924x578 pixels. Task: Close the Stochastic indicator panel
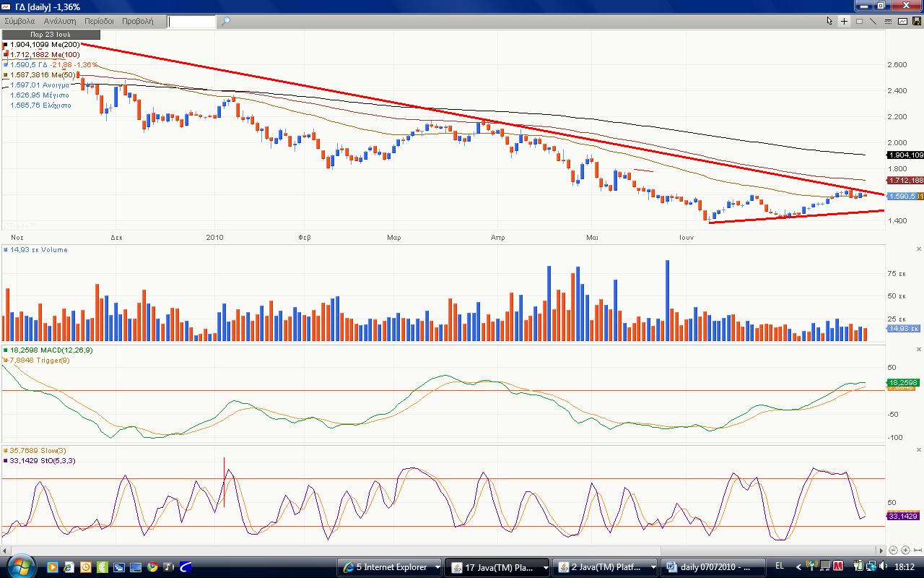pos(918,450)
